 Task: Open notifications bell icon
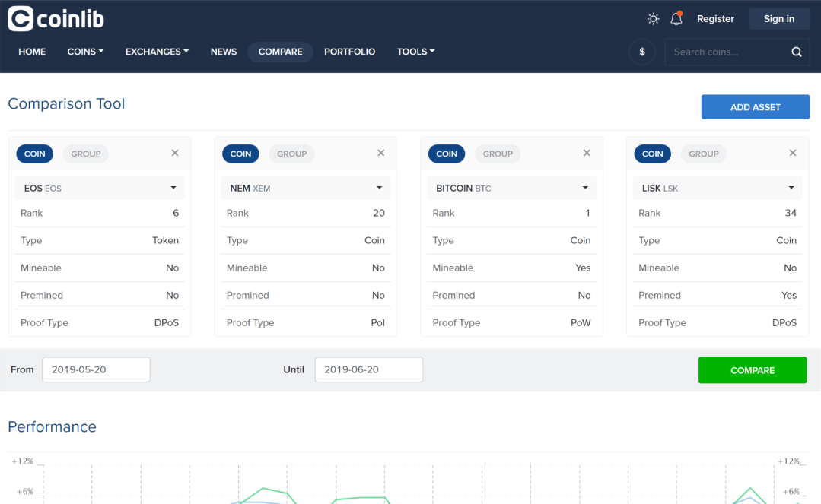[x=676, y=19]
